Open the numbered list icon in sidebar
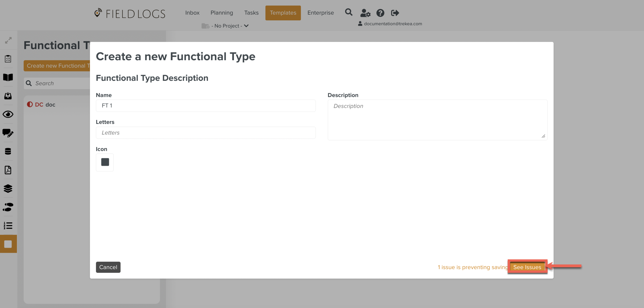 (8, 226)
